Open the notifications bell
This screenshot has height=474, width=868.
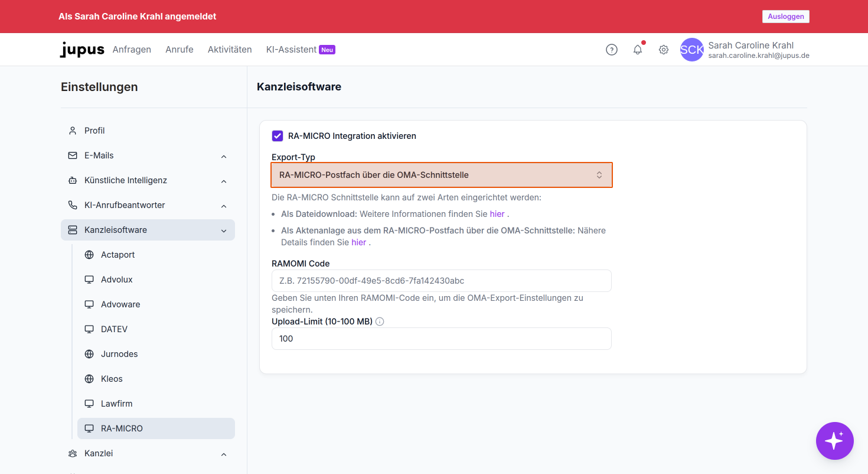[638, 50]
